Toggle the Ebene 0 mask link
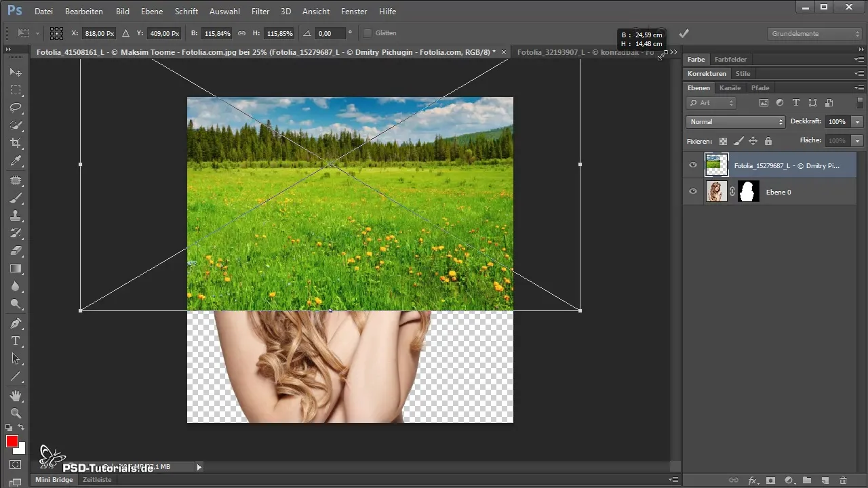 (732, 192)
